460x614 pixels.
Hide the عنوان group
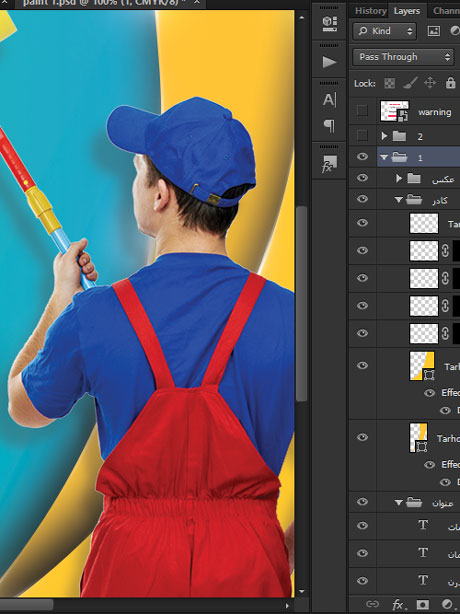tap(363, 502)
